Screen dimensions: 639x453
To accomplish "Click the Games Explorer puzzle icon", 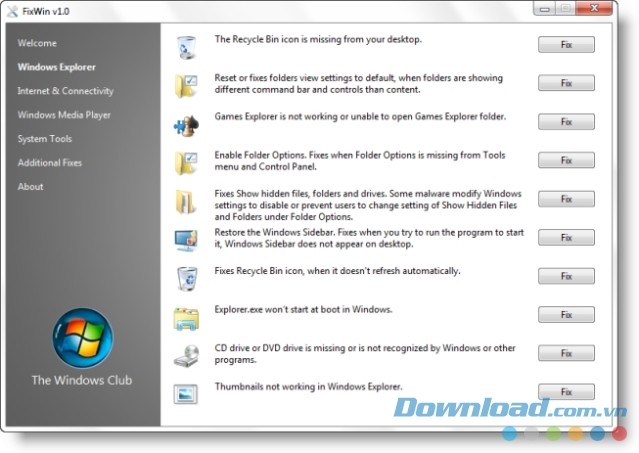I will 186,125.
